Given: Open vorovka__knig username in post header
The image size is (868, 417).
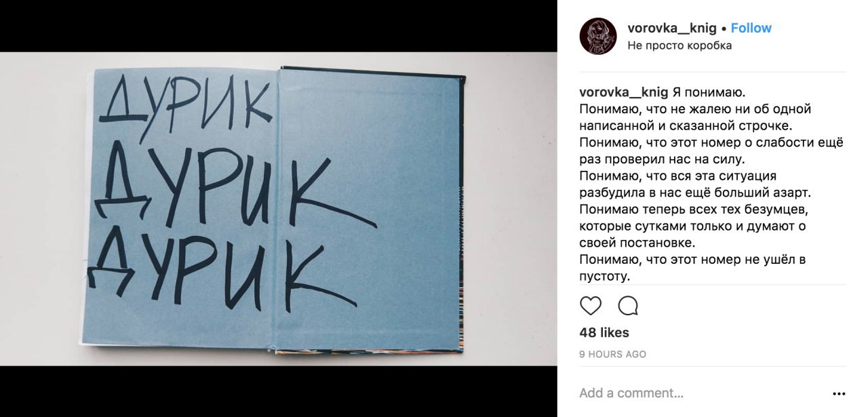Looking at the screenshot, I should point(672,28).
